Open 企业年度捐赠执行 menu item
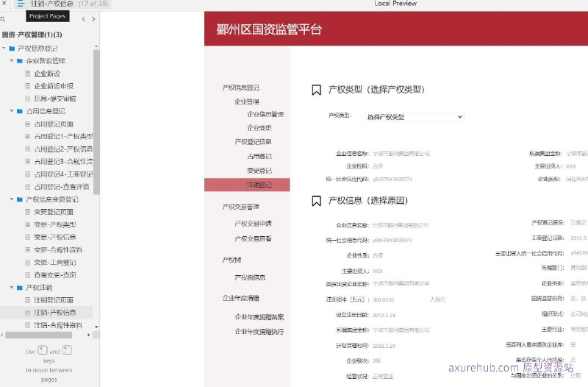 259,331
